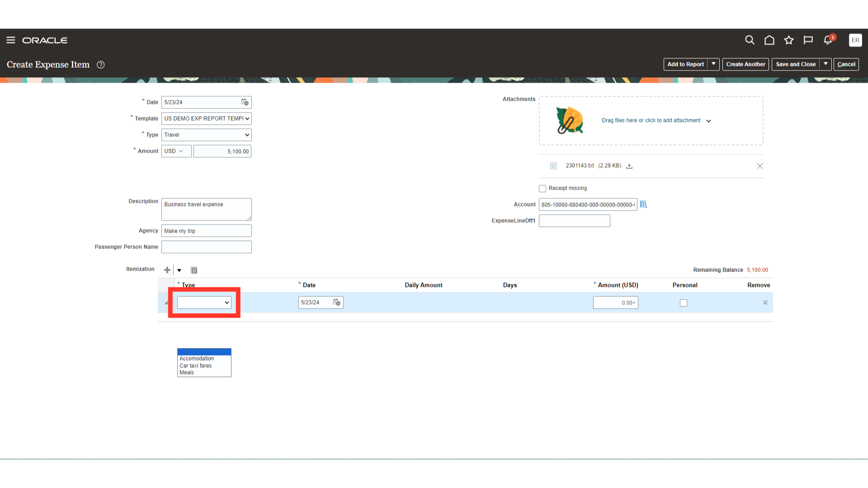Viewport: 868px width, 488px height.
Task: Select Meals from the type list
Action: coord(204,373)
